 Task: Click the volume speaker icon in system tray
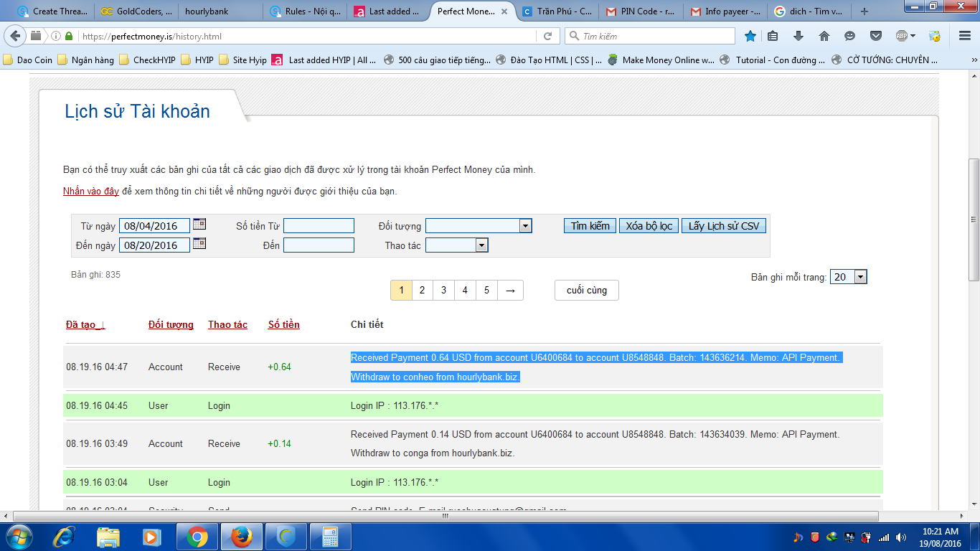900,537
